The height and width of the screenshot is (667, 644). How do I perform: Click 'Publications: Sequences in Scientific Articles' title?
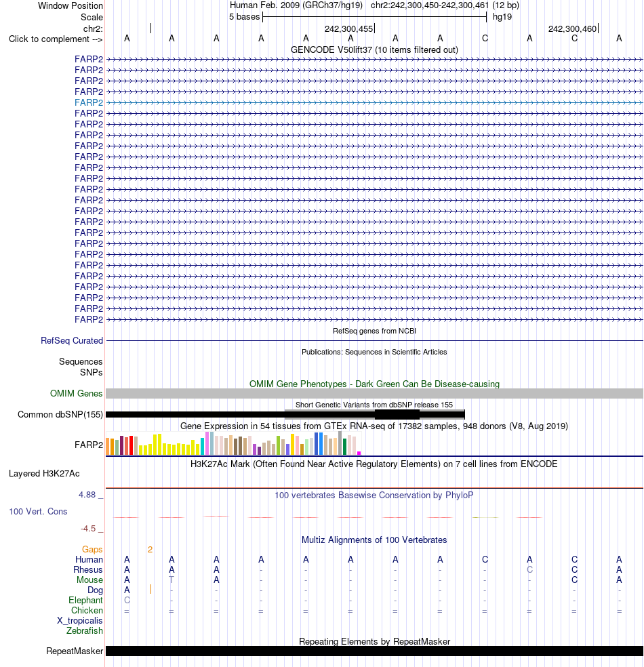click(x=374, y=352)
